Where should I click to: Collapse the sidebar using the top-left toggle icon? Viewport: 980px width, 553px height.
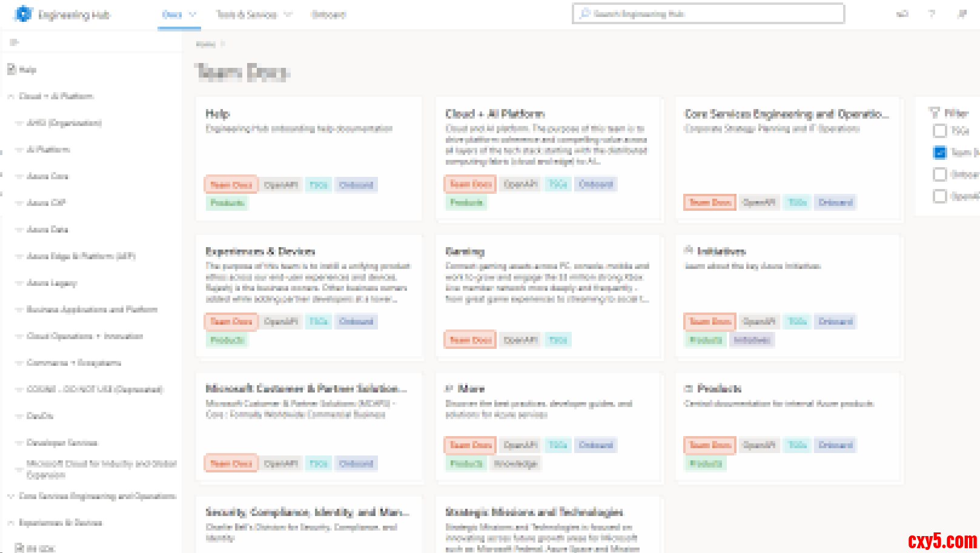15,42
